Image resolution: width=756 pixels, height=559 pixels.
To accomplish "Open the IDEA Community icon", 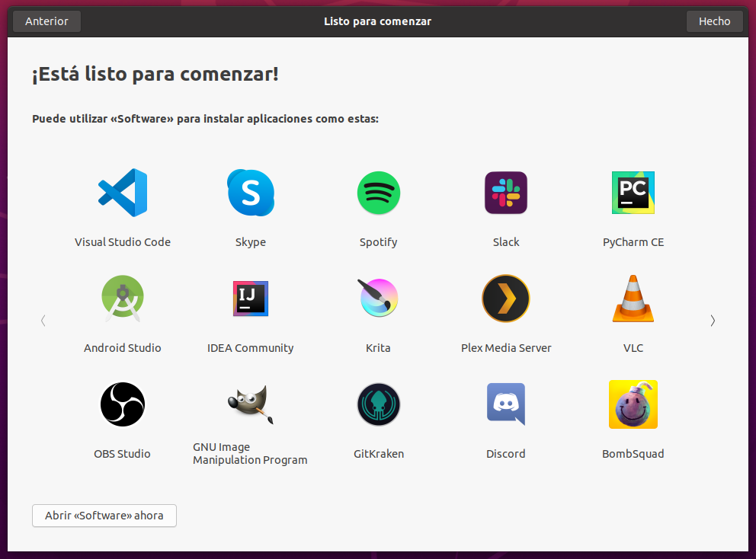I will coord(251,299).
